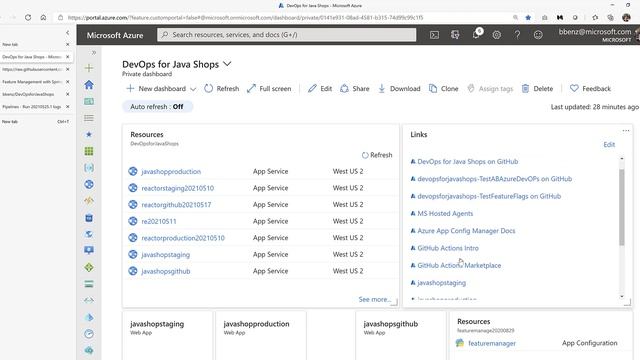Open GitHub Actions Intro link
The image size is (640, 360).
448,248
